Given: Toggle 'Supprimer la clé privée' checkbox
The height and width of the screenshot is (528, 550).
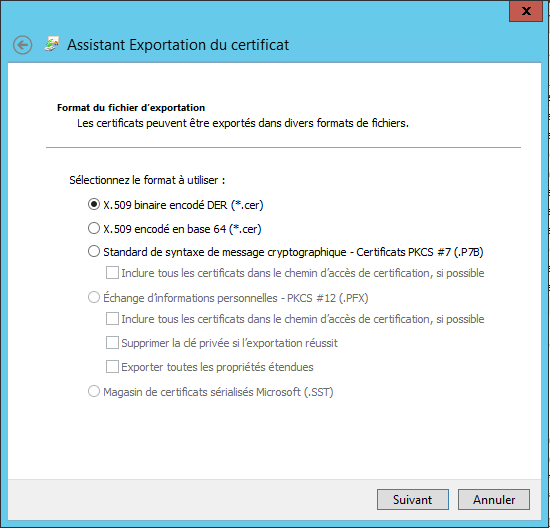Looking at the screenshot, I should pos(112,342).
